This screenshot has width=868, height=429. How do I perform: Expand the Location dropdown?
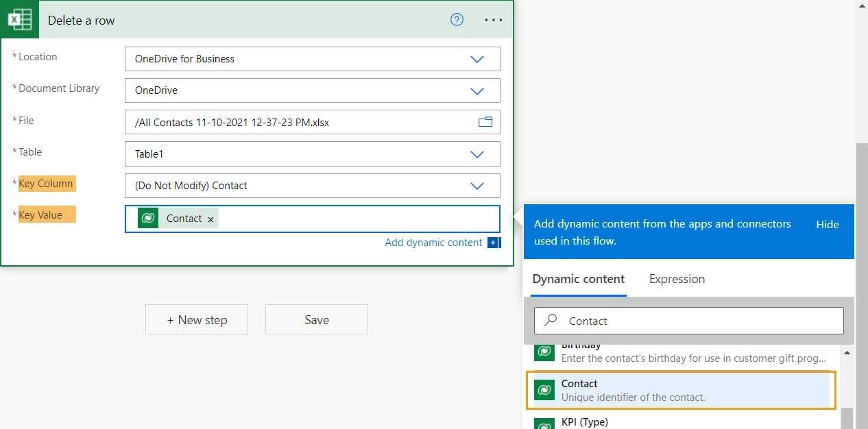(477, 59)
